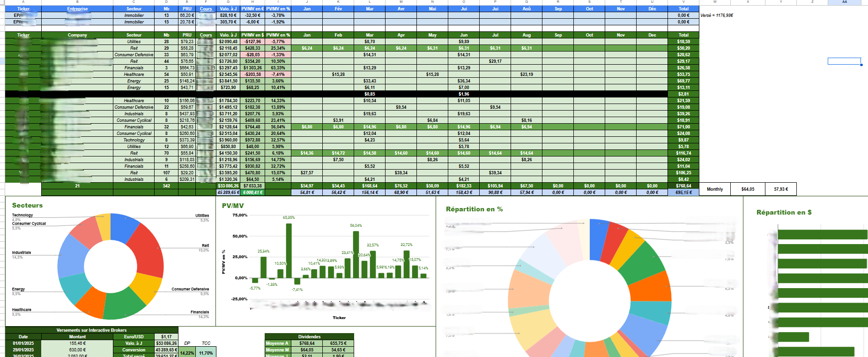This screenshot has height=357, width=868.
Task: Click the 'Industrials' label in the Secteurs chart
Action: click(x=22, y=253)
